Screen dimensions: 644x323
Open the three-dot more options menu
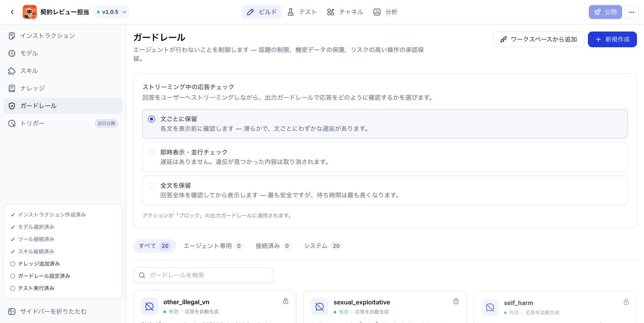point(631,12)
